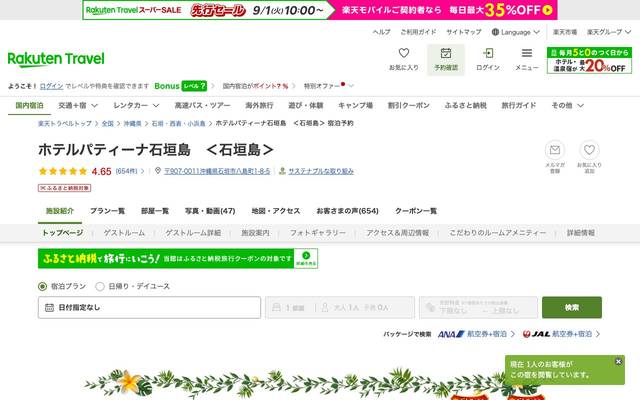The image size is (640, 400).
Task: Open the rooms and guests selector
Action: point(340,307)
